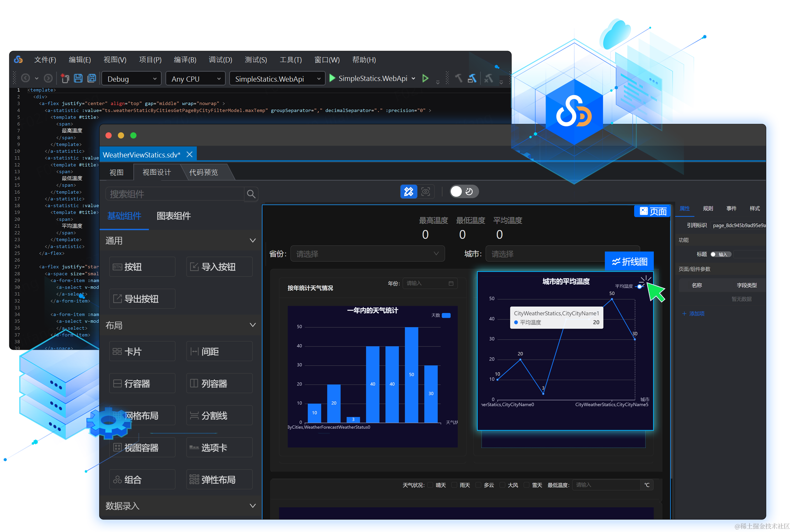
Task: Select the design mode ruler-pencil icon
Action: [409, 192]
